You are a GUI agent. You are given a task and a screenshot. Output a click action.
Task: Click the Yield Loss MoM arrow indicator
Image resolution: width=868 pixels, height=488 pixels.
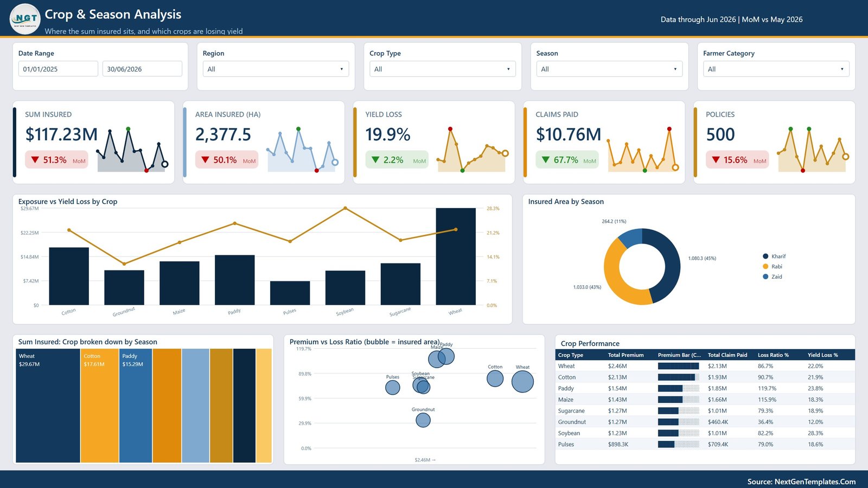pyautogui.click(x=375, y=160)
